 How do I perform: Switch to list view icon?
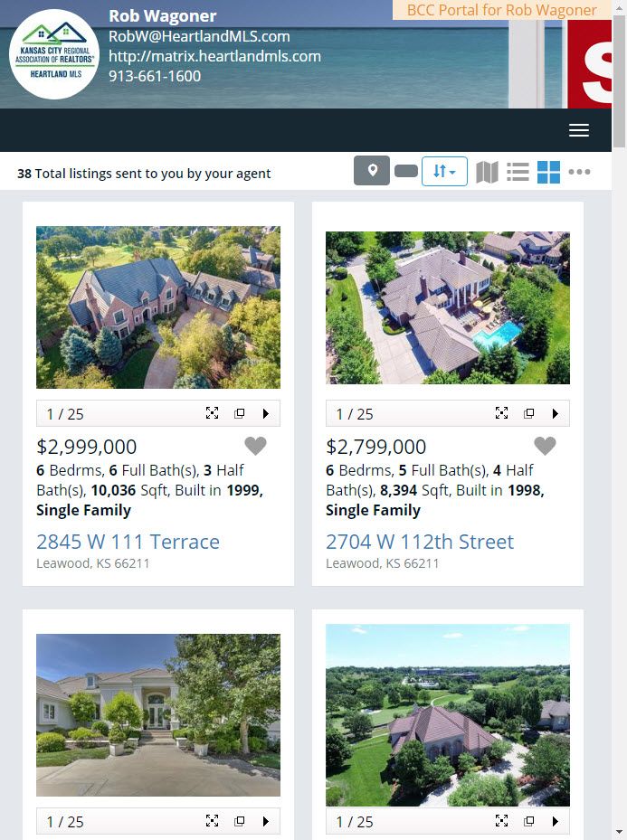click(518, 172)
